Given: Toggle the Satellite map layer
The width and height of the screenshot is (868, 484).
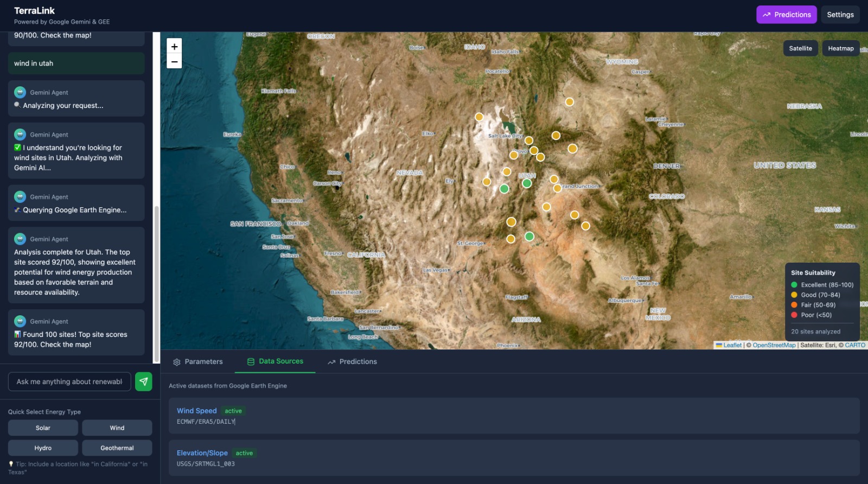Looking at the screenshot, I should click(801, 48).
